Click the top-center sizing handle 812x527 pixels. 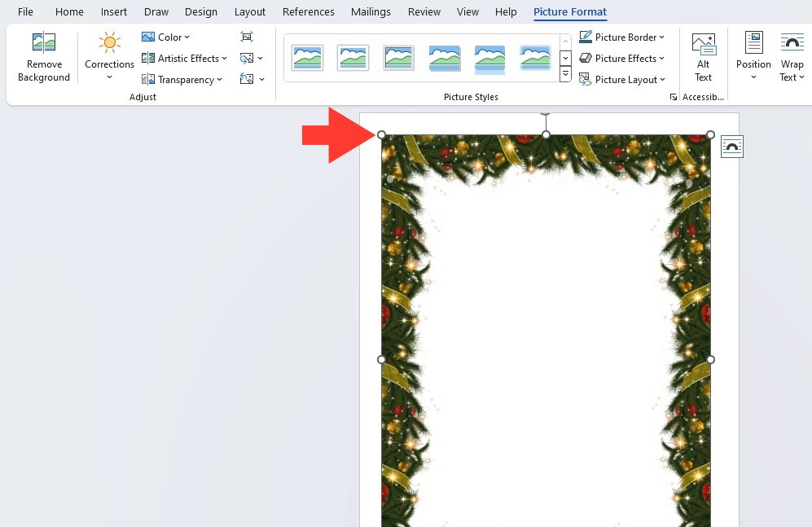546,134
